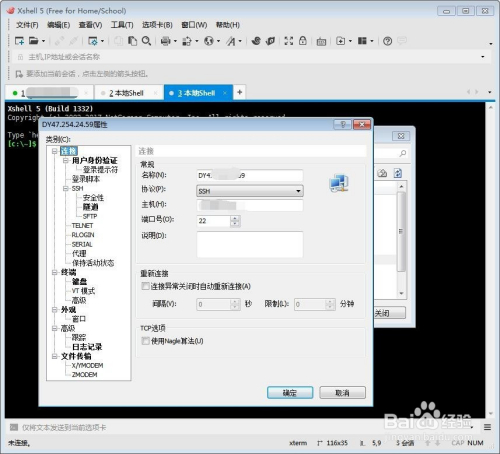Click the search magnifier in background dialog

click(403, 153)
